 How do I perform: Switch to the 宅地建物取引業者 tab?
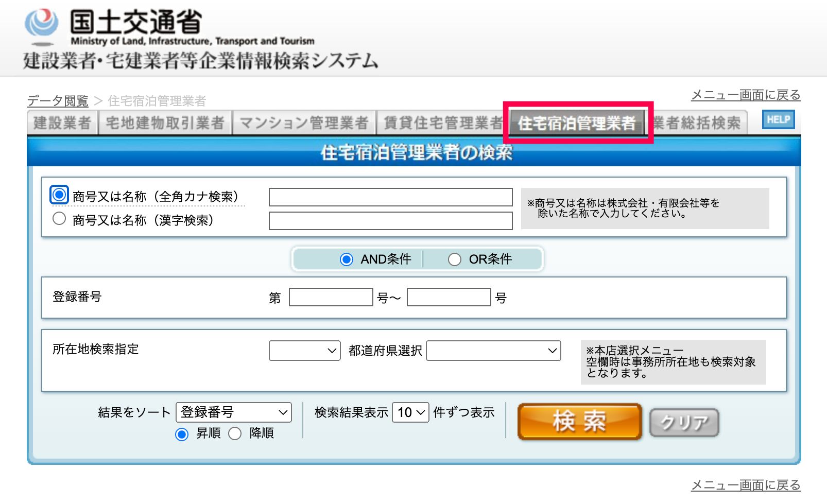pyautogui.click(x=165, y=123)
